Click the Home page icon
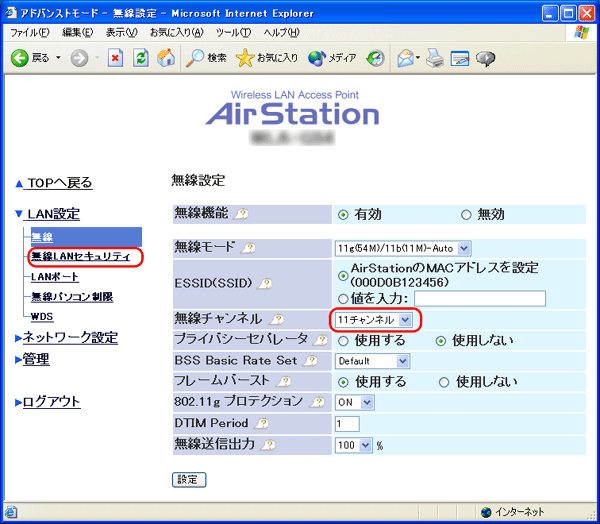Image resolution: width=600 pixels, height=524 pixels. pyautogui.click(x=166, y=58)
